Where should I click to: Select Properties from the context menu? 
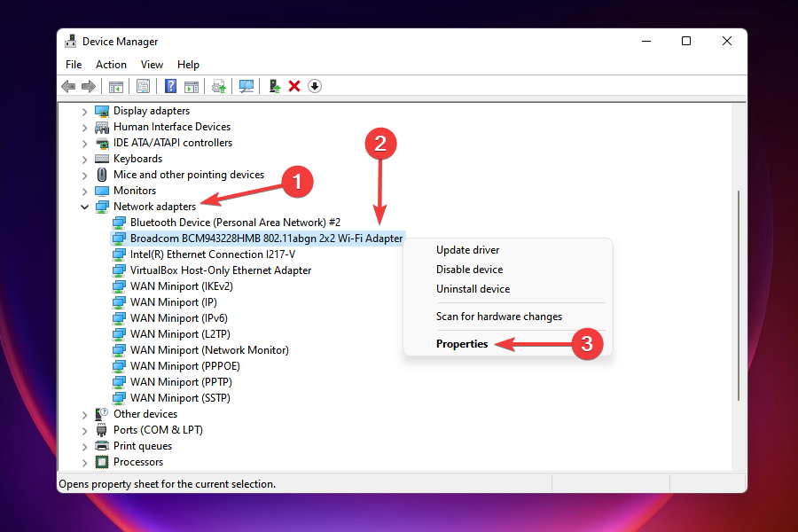click(x=461, y=343)
